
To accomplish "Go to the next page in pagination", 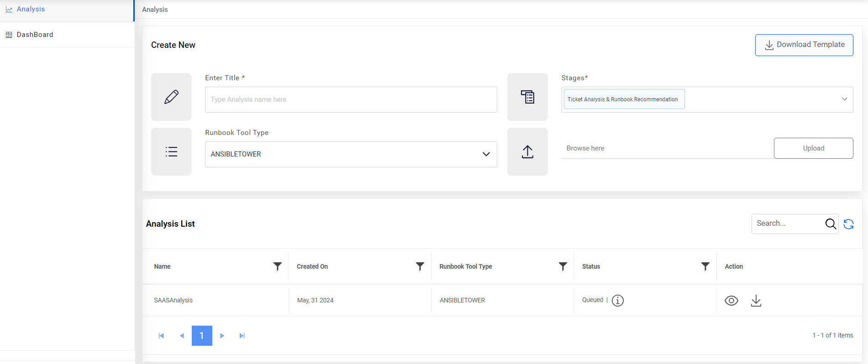I will pyautogui.click(x=222, y=336).
